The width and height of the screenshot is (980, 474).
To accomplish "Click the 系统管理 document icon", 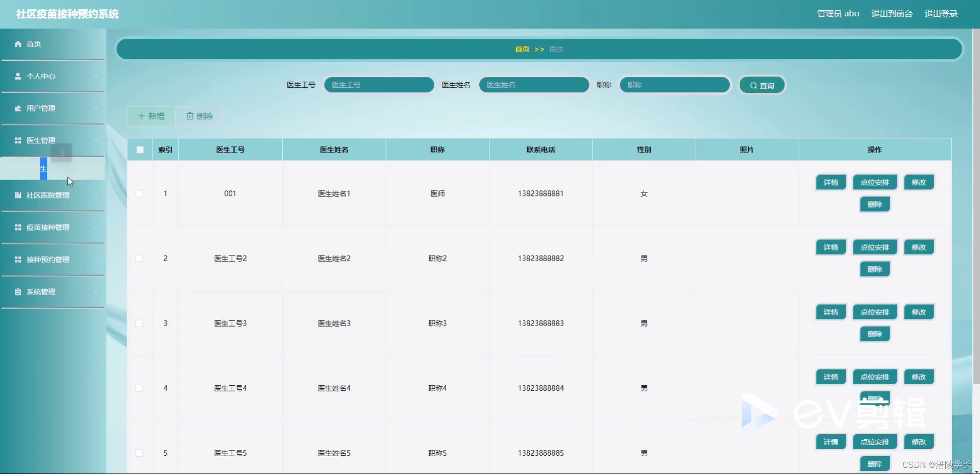I will [17, 291].
